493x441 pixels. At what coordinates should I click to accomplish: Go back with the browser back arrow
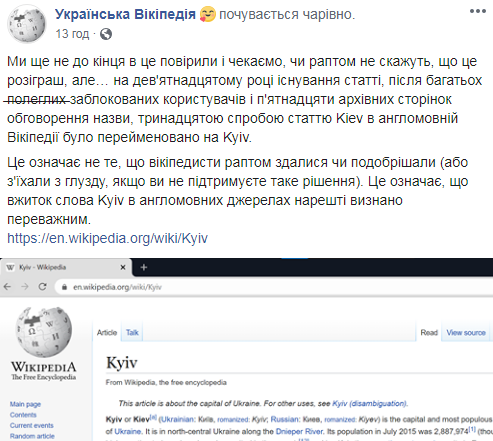click(7, 287)
